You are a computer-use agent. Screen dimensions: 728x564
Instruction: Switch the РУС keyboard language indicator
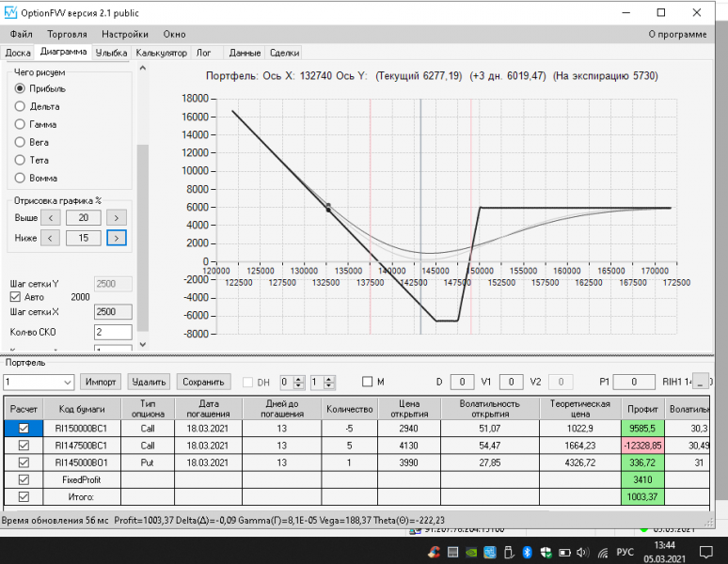pyautogui.click(x=625, y=552)
